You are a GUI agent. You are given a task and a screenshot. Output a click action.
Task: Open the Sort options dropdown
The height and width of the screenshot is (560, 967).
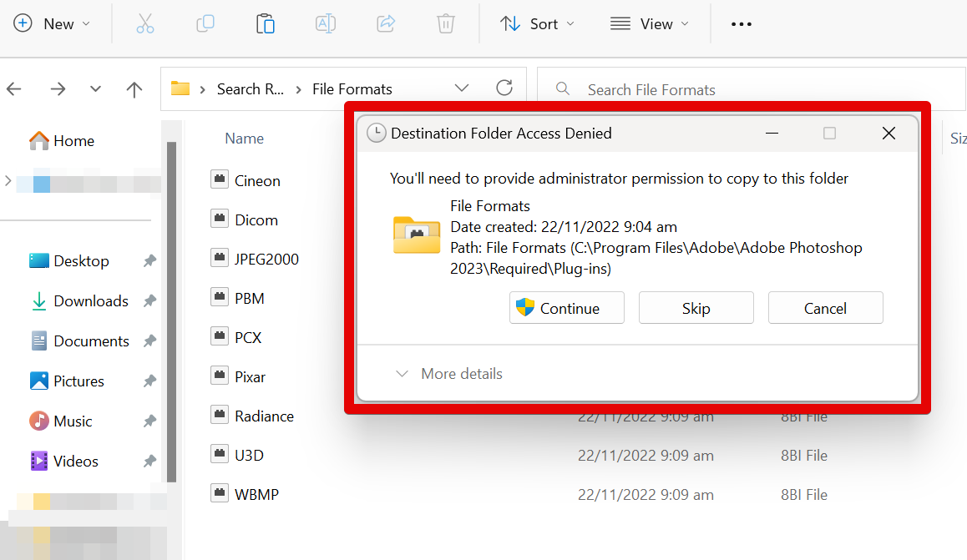click(x=538, y=24)
